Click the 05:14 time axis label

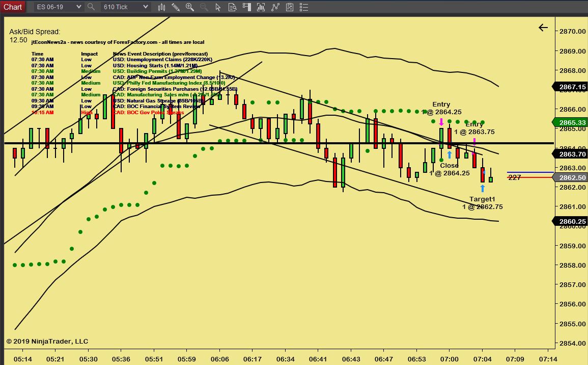[x=22, y=359]
